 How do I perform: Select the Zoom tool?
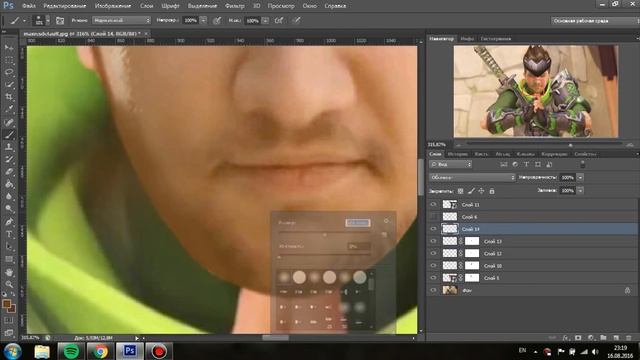coord(9,284)
